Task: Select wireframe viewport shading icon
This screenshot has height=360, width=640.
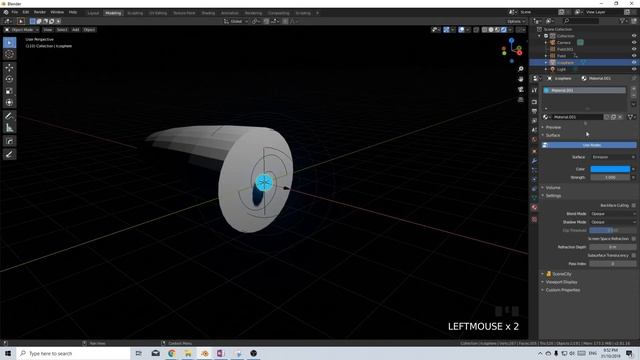Action: [484, 30]
